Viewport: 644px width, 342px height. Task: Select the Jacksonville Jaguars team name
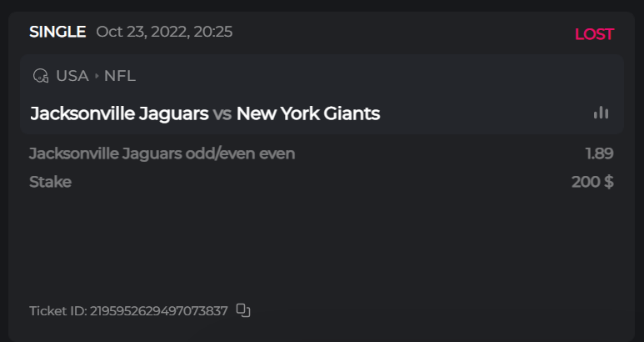[119, 113]
